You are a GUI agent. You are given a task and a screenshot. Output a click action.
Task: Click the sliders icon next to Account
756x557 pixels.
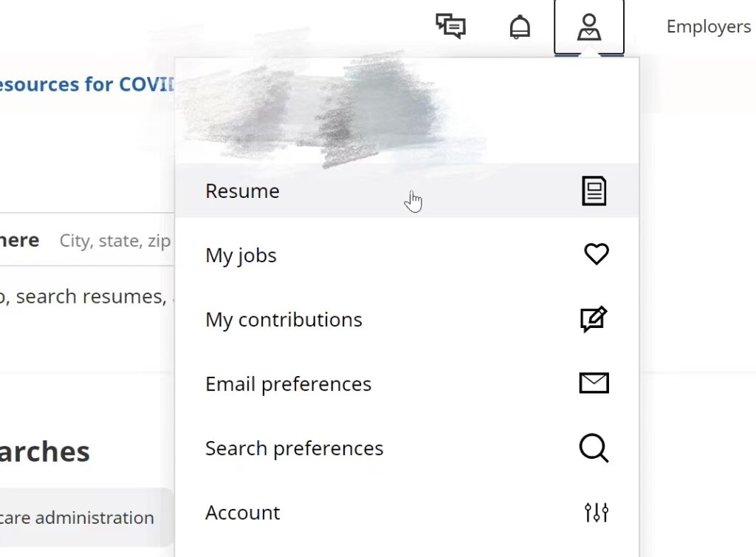pyautogui.click(x=597, y=512)
